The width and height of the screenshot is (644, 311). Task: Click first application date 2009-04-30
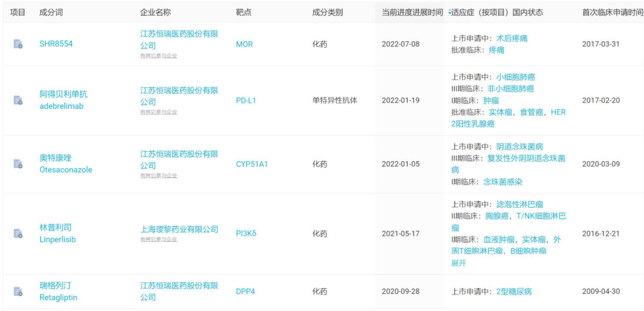click(601, 291)
